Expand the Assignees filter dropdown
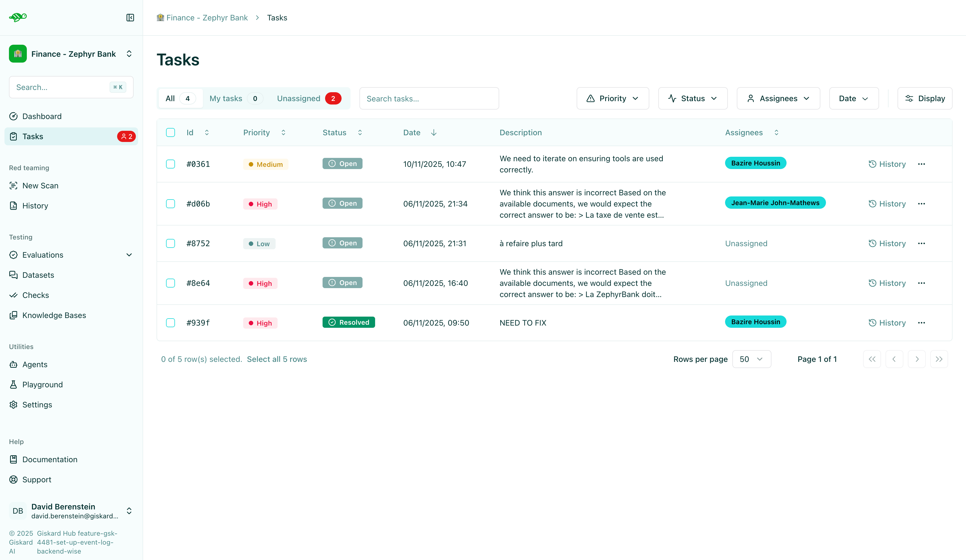Image resolution: width=966 pixels, height=560 pixels. tap(778, 98)
